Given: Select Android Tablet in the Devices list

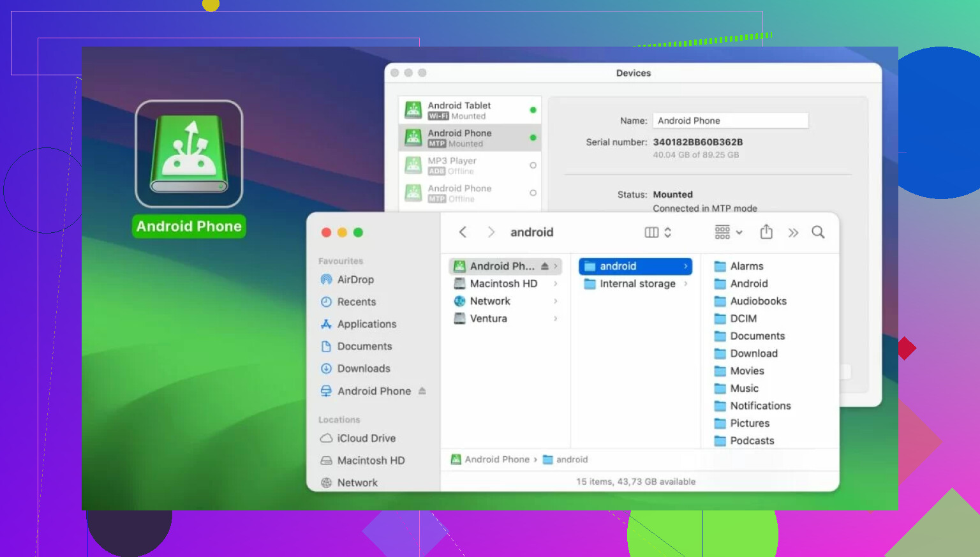Looking at the screenshot, I should [x=470, y=110].
